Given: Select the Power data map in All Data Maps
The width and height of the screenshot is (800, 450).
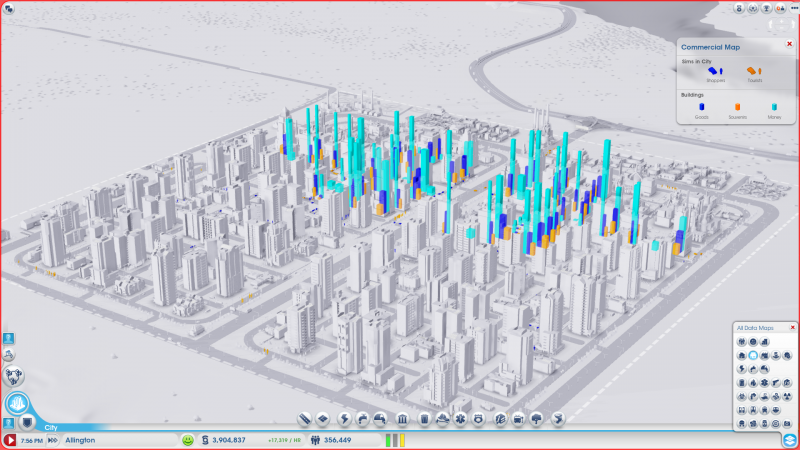Looking at the screenshot, I should point(741,369).
